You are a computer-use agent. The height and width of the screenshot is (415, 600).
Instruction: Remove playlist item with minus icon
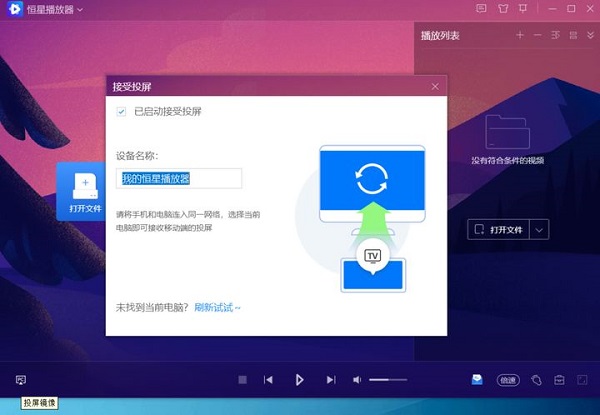(537, 35)
